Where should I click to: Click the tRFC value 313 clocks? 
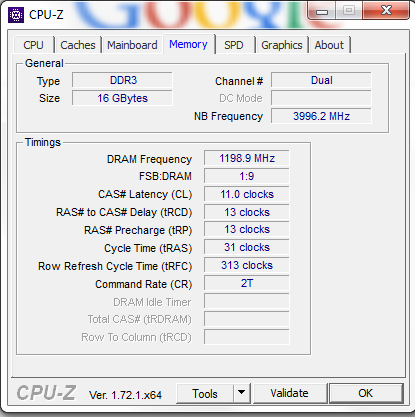(247, 265)
